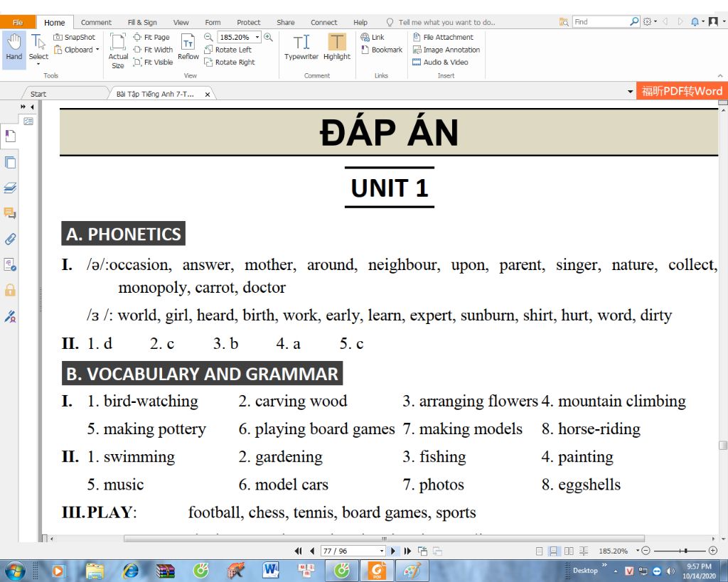Click the status bar zoom slider handle
Screen dimensions: 728x582
click(x=686, y=551)
